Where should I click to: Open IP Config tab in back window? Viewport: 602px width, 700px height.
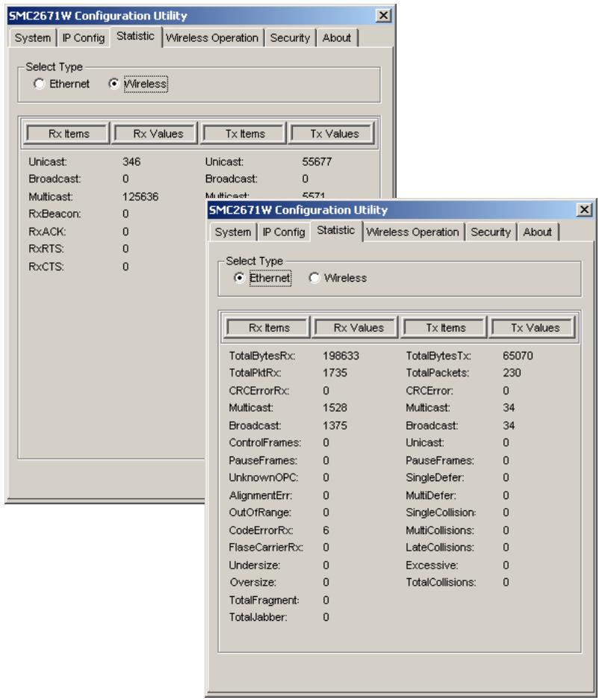pos(84,38)
